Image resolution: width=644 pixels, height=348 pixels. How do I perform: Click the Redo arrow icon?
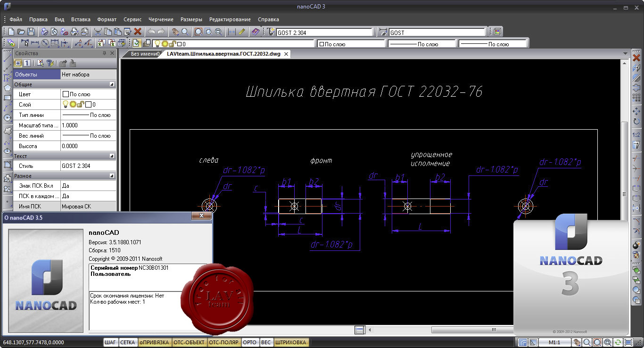coord(161,32)
